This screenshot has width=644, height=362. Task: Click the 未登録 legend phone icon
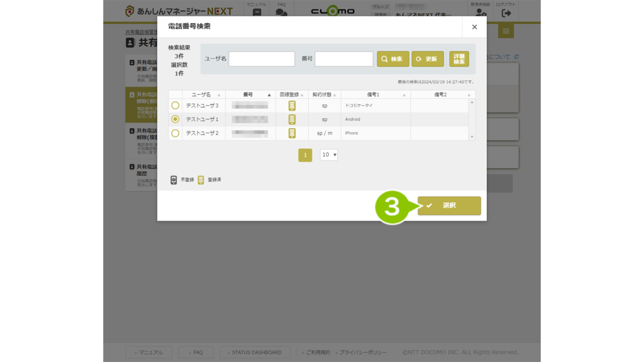tap(174, 180)
